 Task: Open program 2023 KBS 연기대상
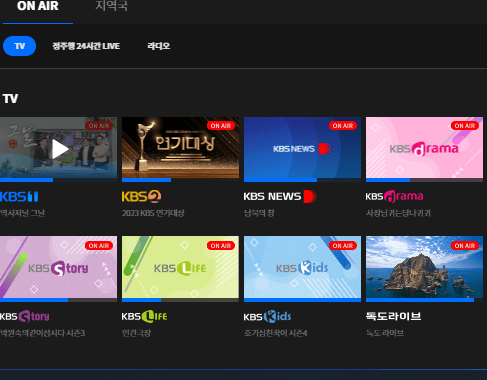coord(153,213)
